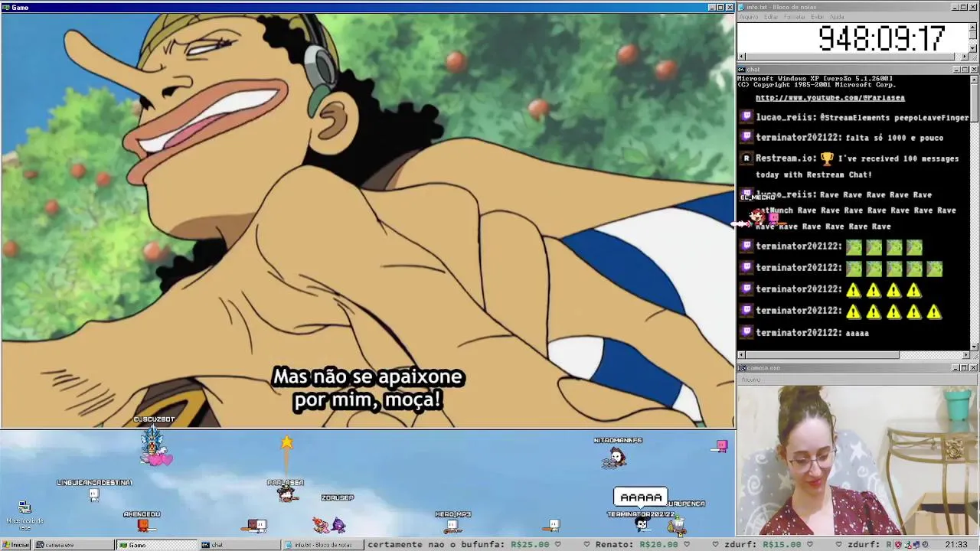Click the camera.exe title bar icon
The height and width of the screenshot is (551, 980).
(x=742, y=368)
